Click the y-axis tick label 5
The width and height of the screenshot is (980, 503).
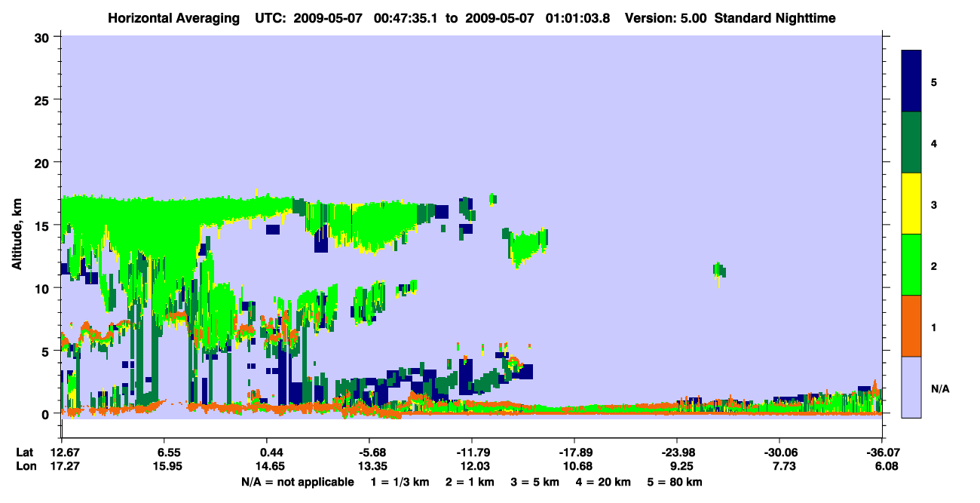[x=47, y=351]
